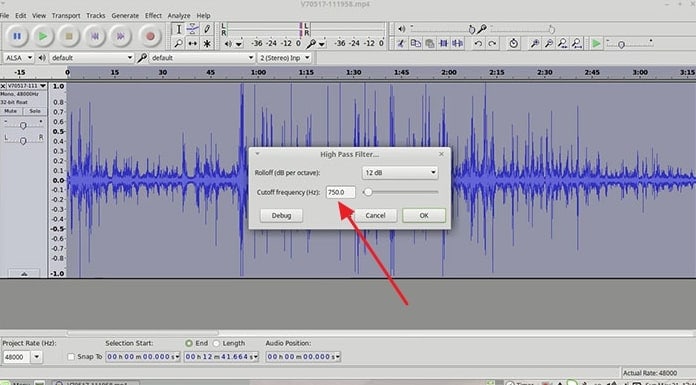Open Audio Position time format arrow
This screenshot has width=696, height=385.
(x=338, y=357)
